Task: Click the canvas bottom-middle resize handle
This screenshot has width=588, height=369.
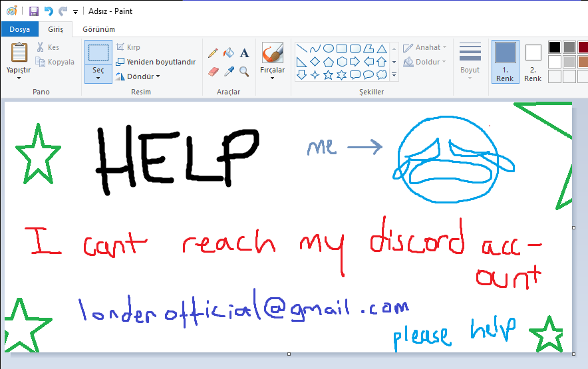Action: tap(289, 354)
